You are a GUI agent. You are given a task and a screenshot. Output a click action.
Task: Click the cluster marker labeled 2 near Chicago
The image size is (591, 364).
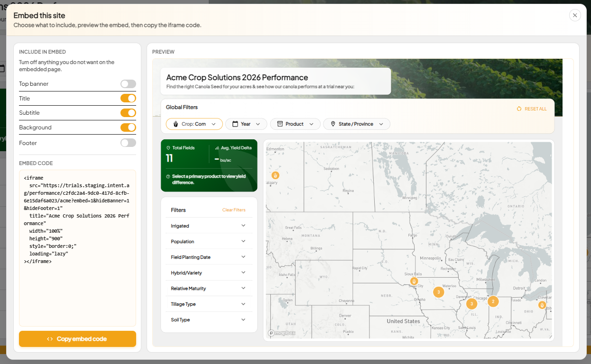coord(493,301)
